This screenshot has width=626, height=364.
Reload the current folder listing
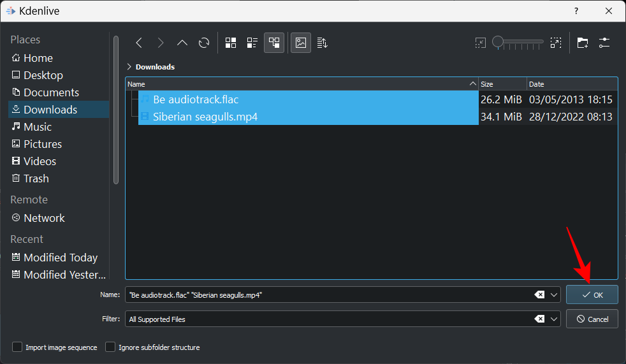click(204, 43)
